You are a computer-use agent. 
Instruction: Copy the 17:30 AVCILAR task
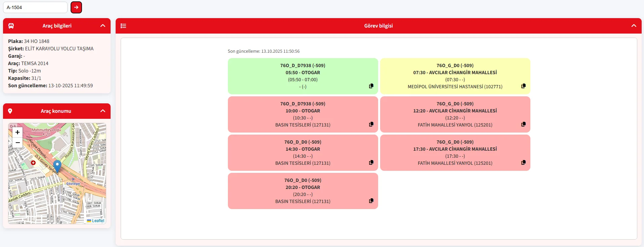(x=523, y=162)
